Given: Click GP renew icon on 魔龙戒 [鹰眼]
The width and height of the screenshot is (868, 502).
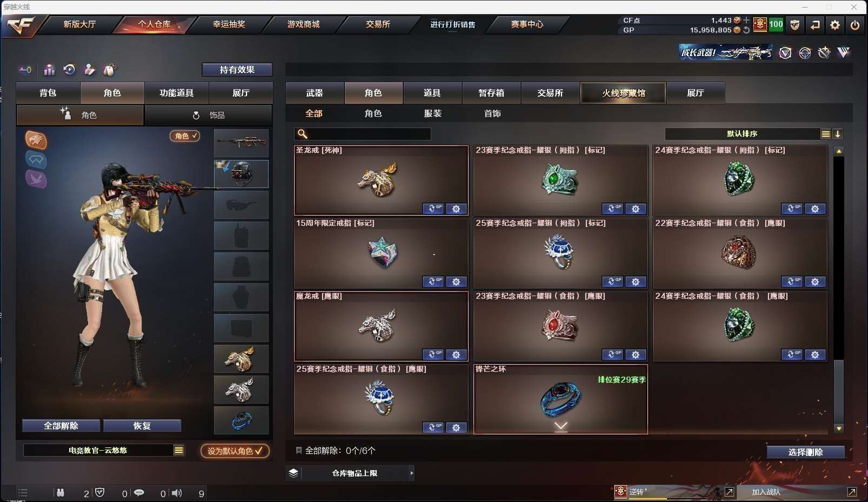Looking at the screenshot, I should 433,354.
